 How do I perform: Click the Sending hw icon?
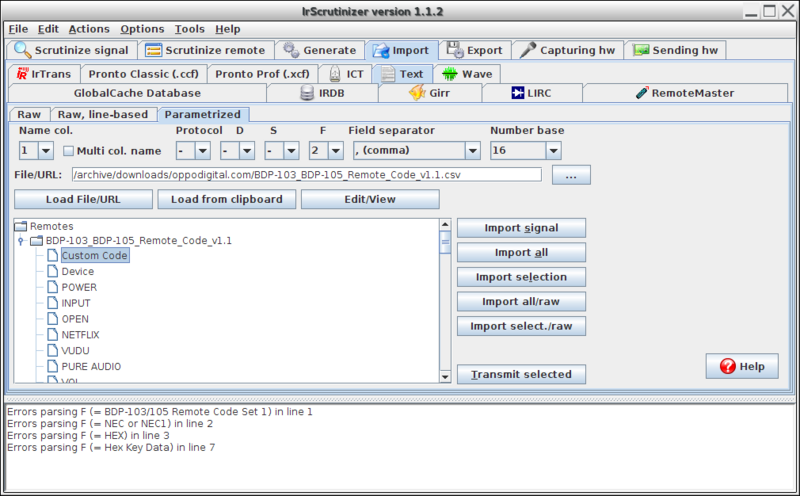coord(641,50)
